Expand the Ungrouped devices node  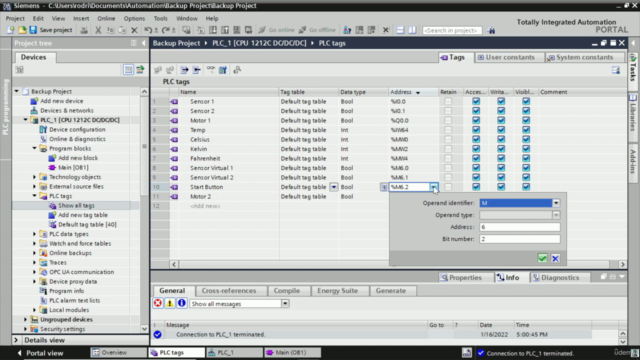[x=25, y=320]
